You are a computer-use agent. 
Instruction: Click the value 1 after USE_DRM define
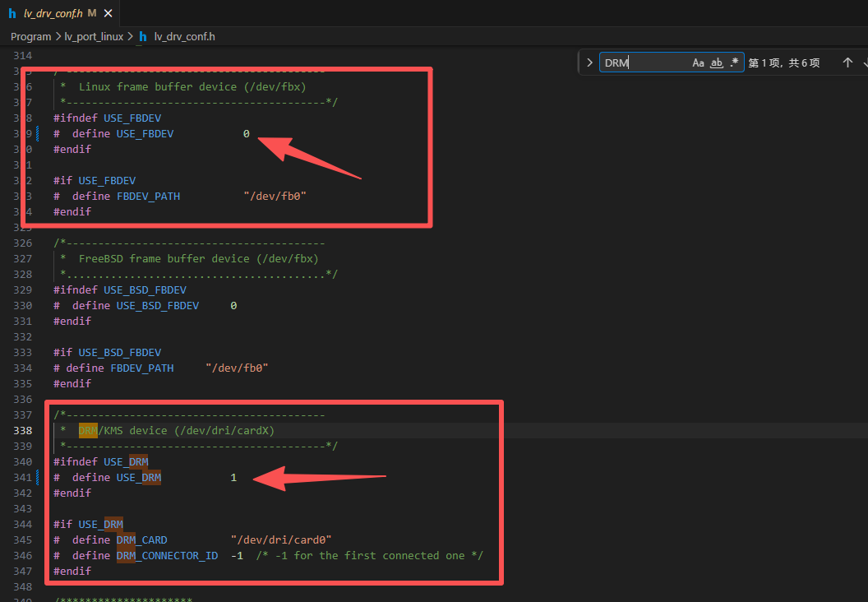coord(233,477)
